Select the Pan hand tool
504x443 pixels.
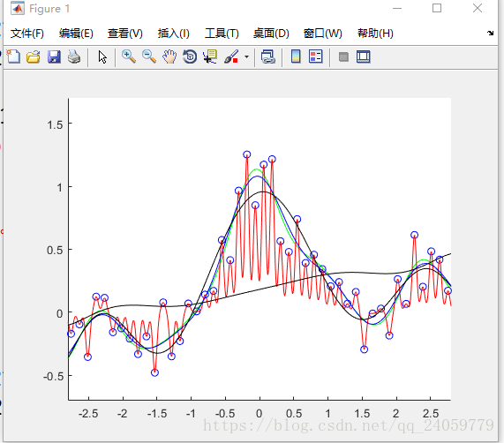point(169,56)
